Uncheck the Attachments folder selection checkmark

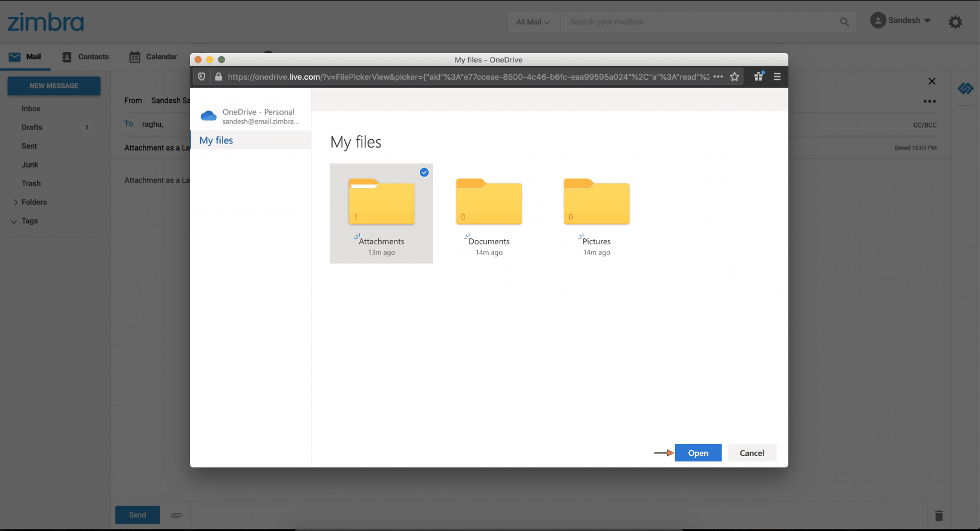(424, 172)
